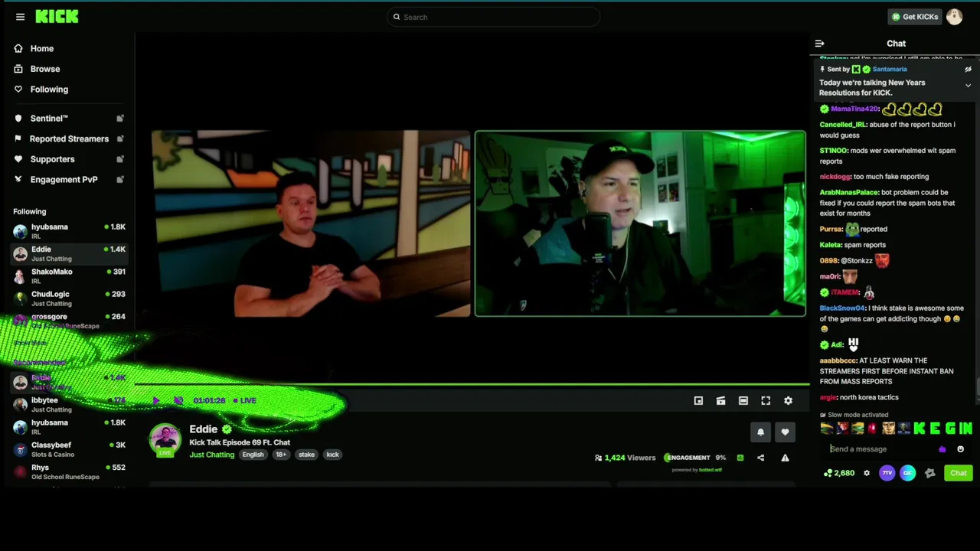Open Following in the sidebar
Image resolution: width=980 pixels, height=551 pixels.
click(49, 90)
